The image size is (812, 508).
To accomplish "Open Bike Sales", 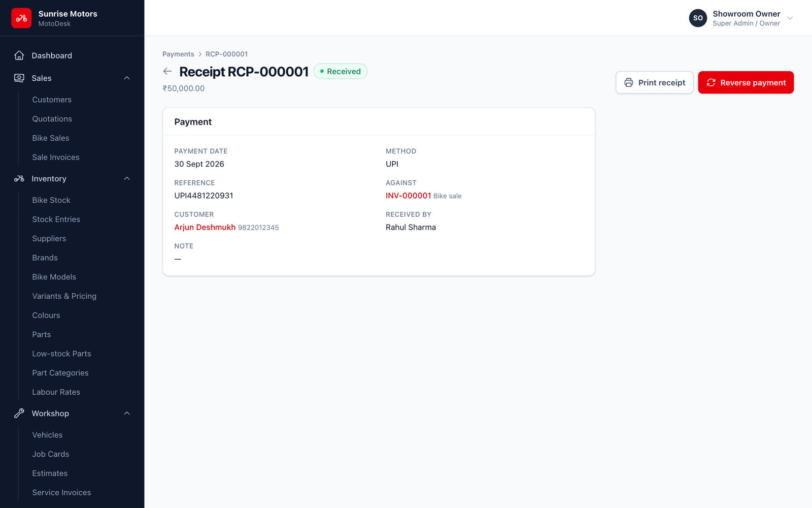I will tap(51, 138).
